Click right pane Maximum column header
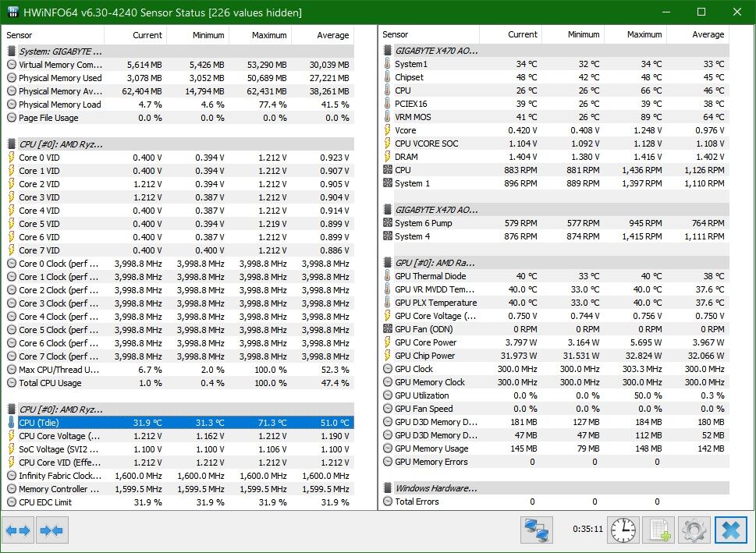 [x=636, y=34]
